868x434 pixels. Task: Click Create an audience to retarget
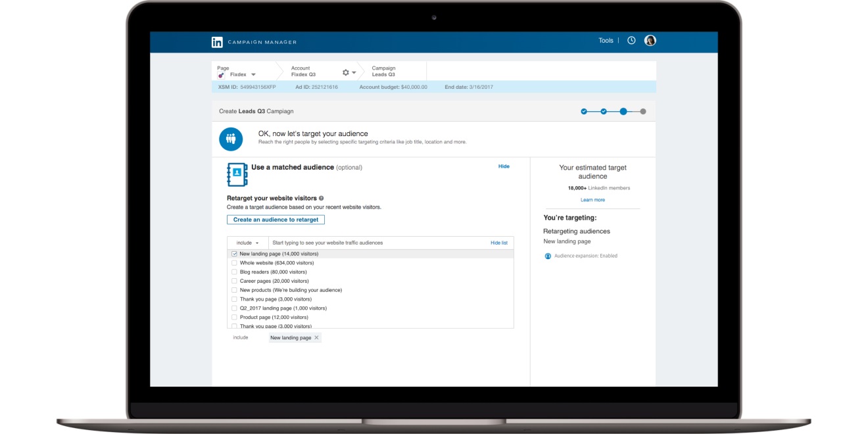(x=276, y=220)
